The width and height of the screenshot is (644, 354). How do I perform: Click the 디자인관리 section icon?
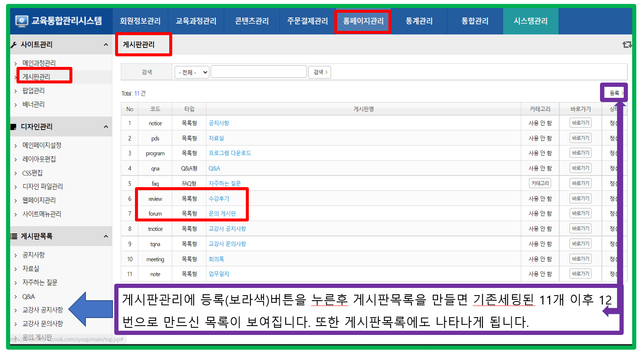(x=14, y=127)
